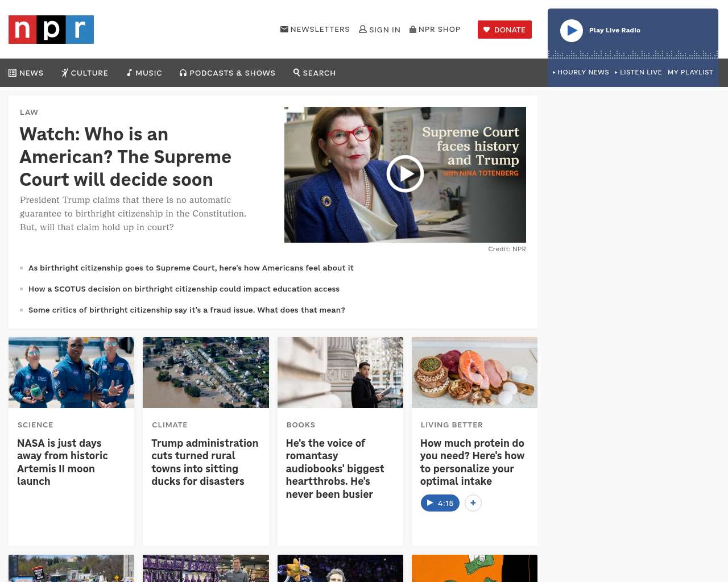
Task: Open NPR Shop bag link
Action: 435,29
